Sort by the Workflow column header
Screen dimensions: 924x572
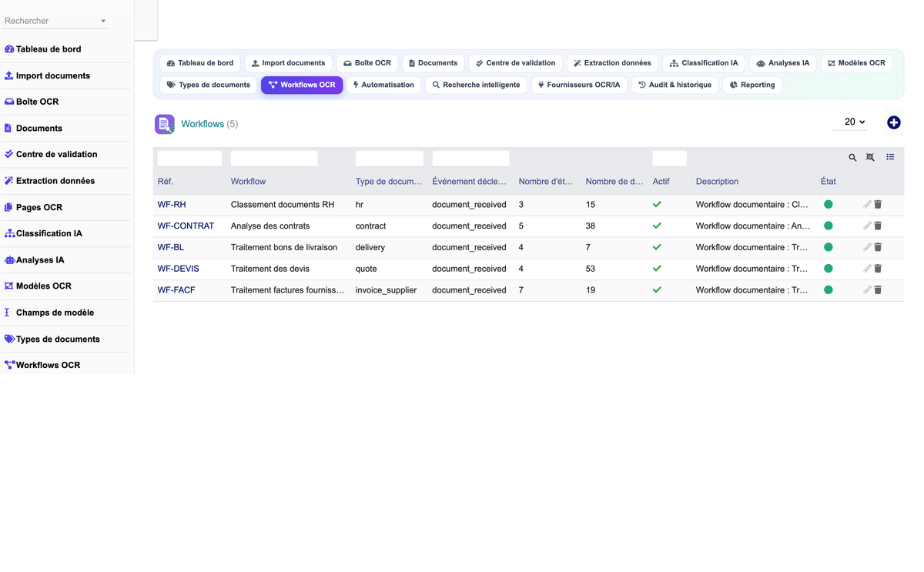pyautogui.click(x=248, y=182)
